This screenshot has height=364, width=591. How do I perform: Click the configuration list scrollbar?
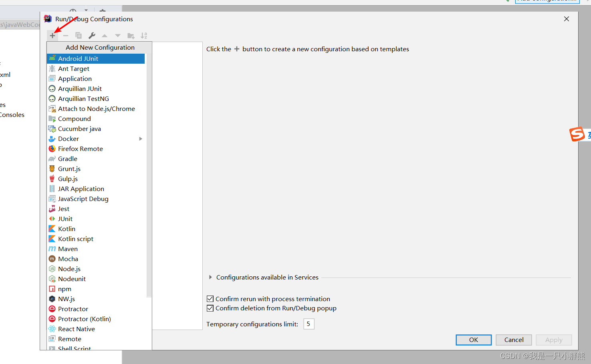pos(149,175)
